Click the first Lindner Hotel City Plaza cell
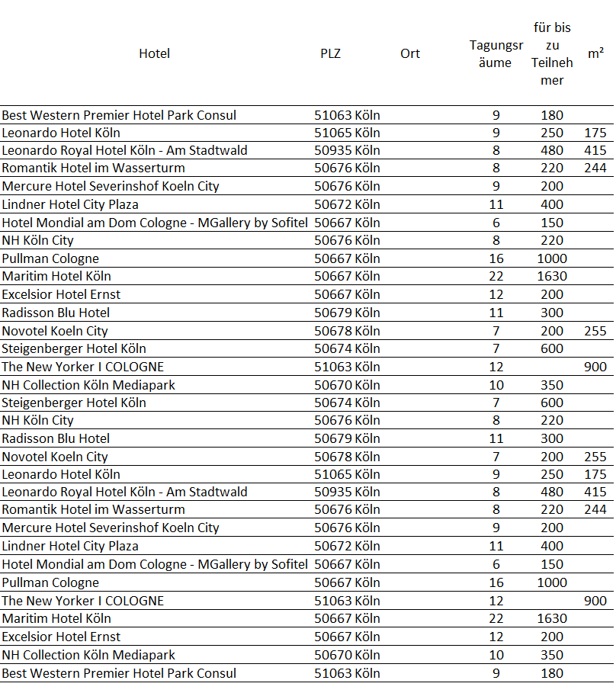Viewport: 616px width, 693px height. pos(70,204)
